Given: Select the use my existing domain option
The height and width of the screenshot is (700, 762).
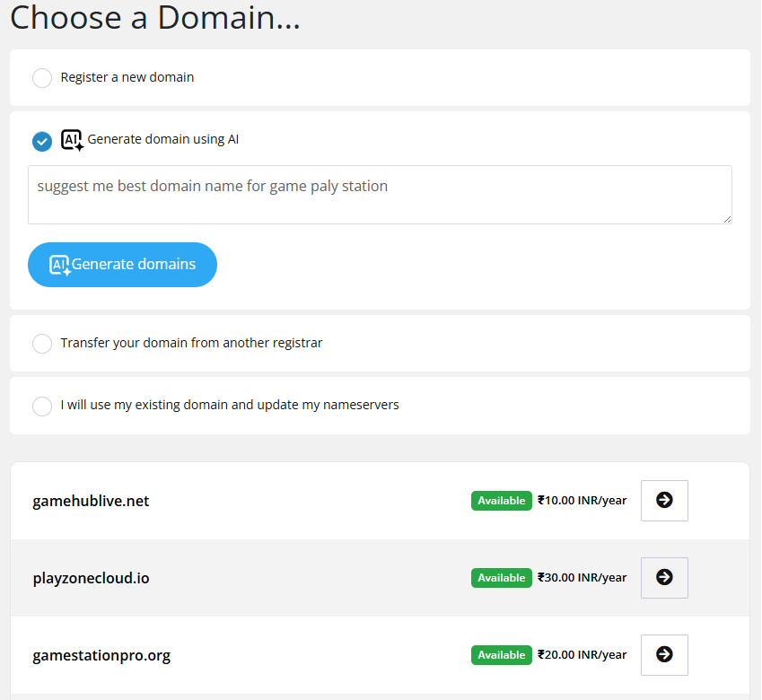Looking at the screenshot, I should coord(42,407).
